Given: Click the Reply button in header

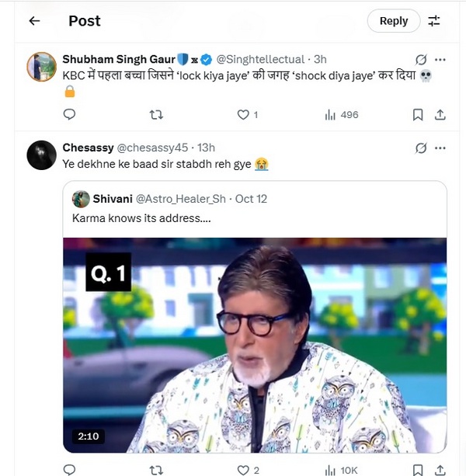Looking at the screenshot, I should click(394, 21).
